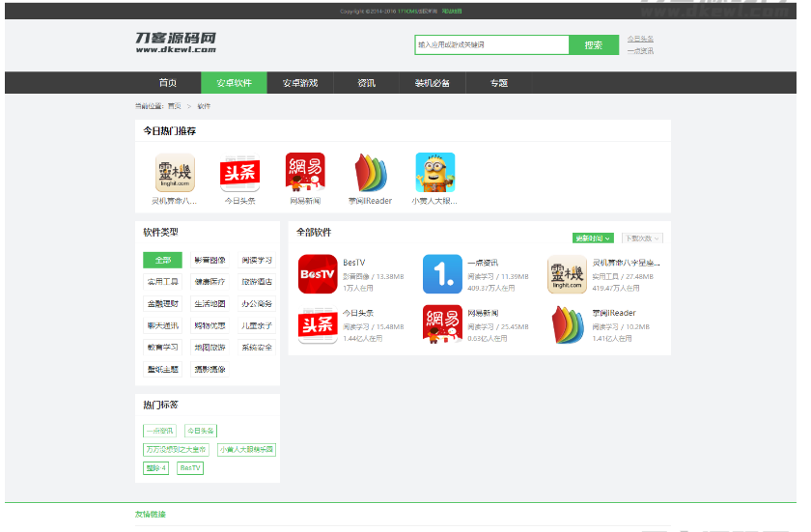
Task: Open the Minions game icon in hot recommendations
Action: [434, 173]
